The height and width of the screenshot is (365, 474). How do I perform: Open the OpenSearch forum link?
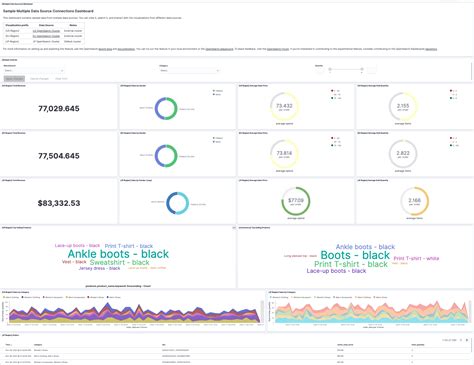click(x=278, y=49)
